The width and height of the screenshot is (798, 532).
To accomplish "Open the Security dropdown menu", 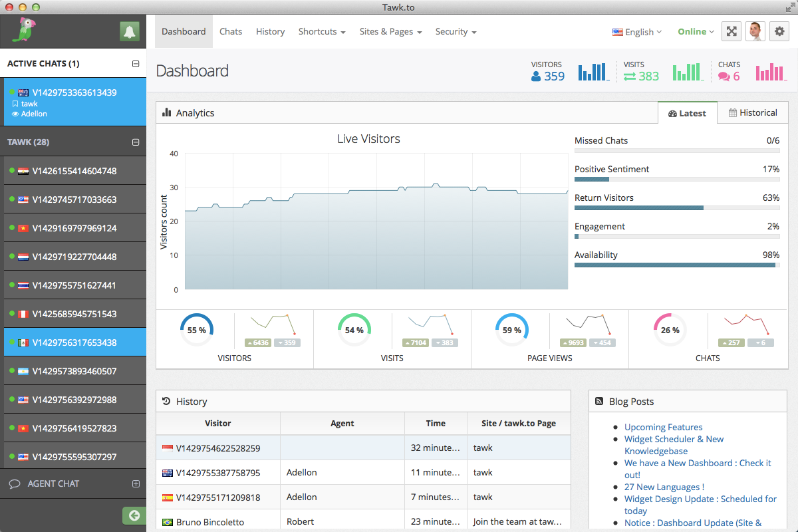I will pyautogui.click(x=456, y=31).
